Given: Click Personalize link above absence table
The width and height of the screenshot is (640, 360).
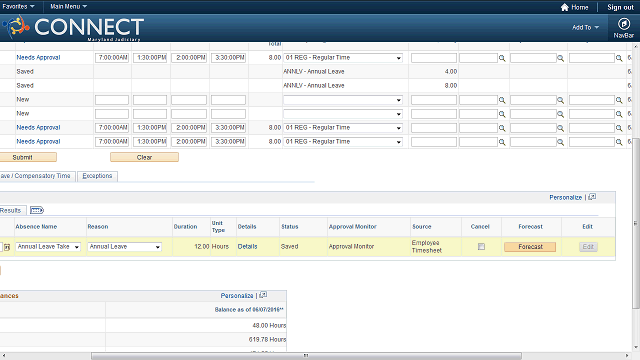Looking at the screenshot, I should pos(565,197).
